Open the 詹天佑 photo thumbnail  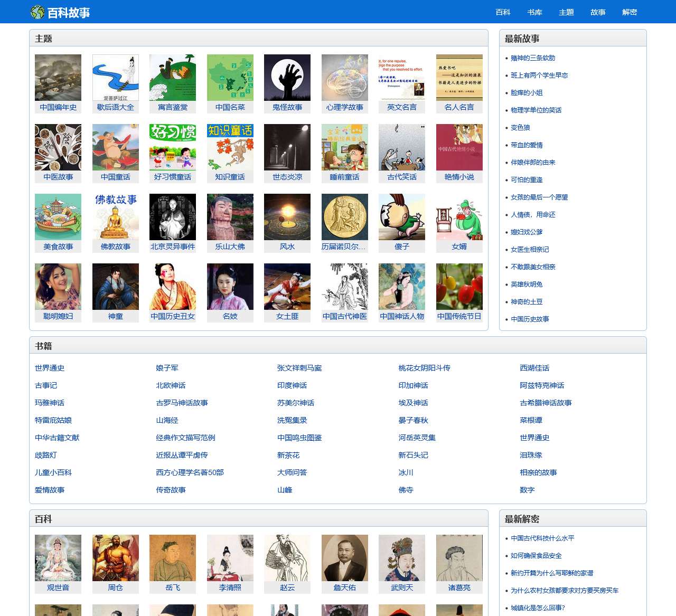point(345,558)
